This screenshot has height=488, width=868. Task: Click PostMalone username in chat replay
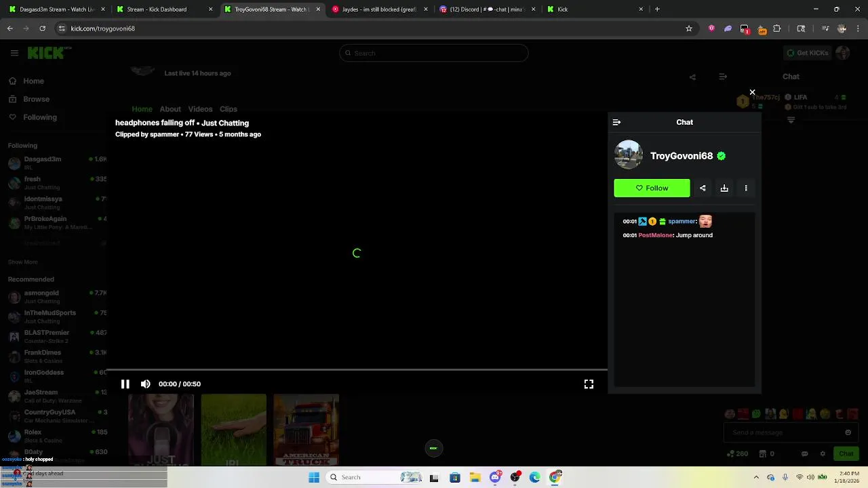pyautogui.click(x=656, y=235)
